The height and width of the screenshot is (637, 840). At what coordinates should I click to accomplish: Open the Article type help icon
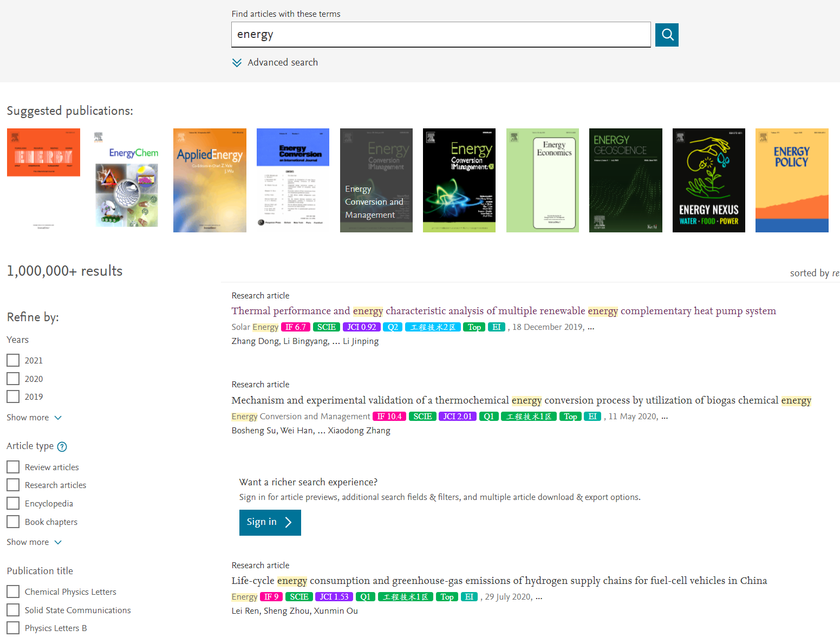point(62,446)
